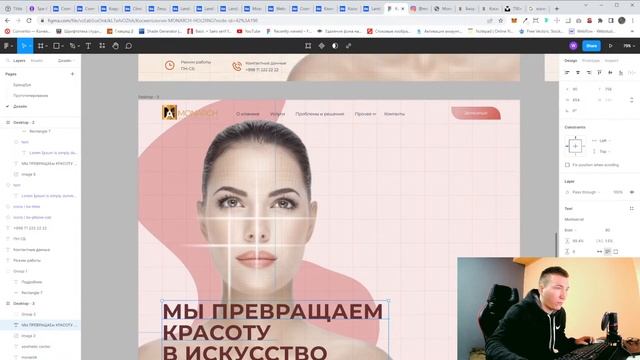The image size is (640, 360).
Task: Click the Align bottom icon
Action: tap(621, 72)
